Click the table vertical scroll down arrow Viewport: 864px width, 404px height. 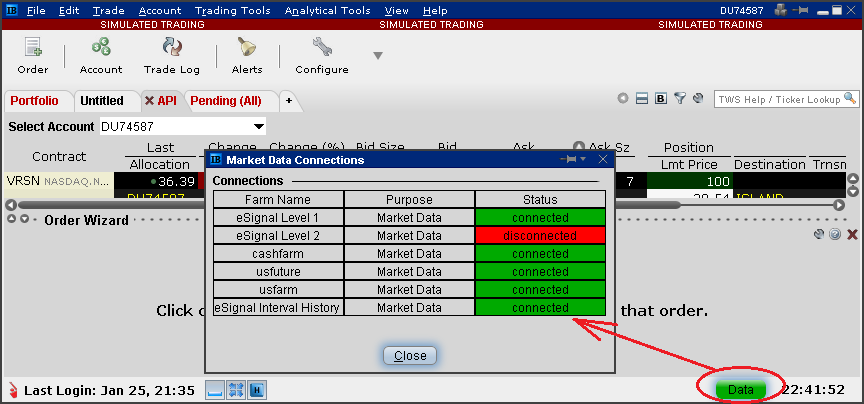click(852, 191)
